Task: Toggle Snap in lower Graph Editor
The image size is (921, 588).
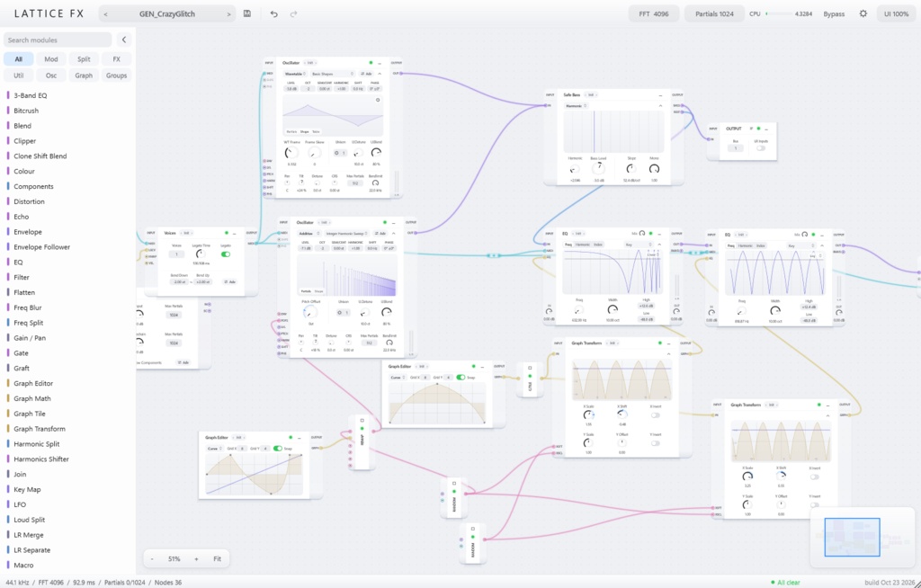Action: [x=277, y=449]
